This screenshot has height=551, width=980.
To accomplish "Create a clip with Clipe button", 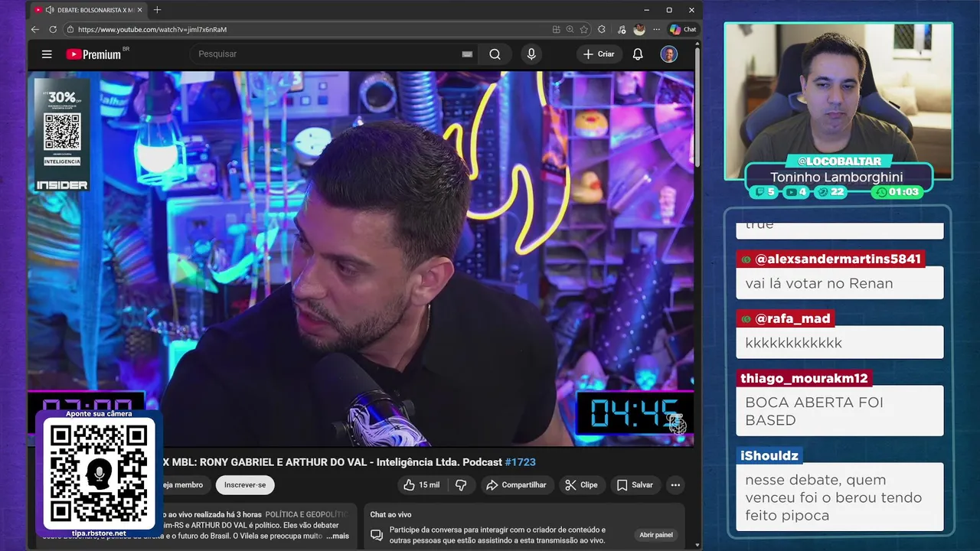I will point(581,485).
